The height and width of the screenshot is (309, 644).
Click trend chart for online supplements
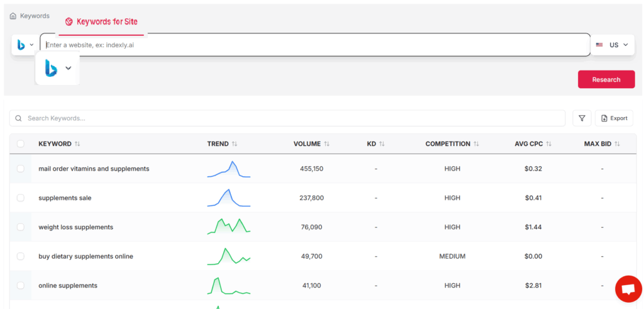229,286
